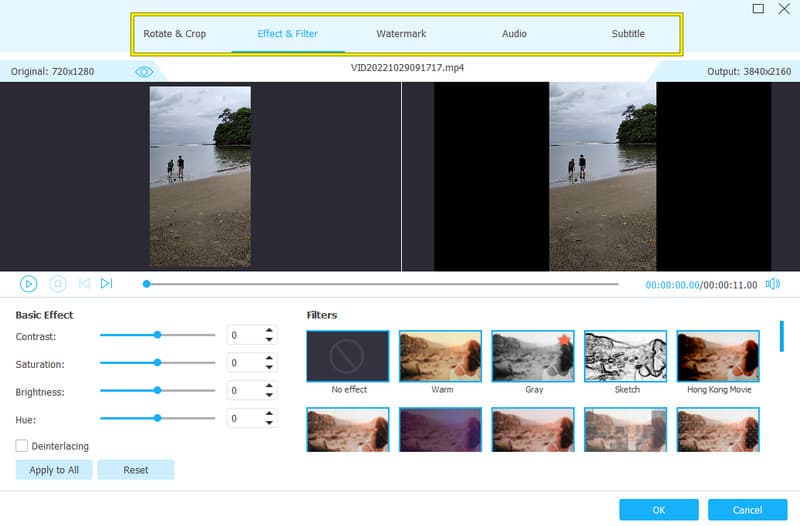Apply the Sketch filter

tap(625, 357)
